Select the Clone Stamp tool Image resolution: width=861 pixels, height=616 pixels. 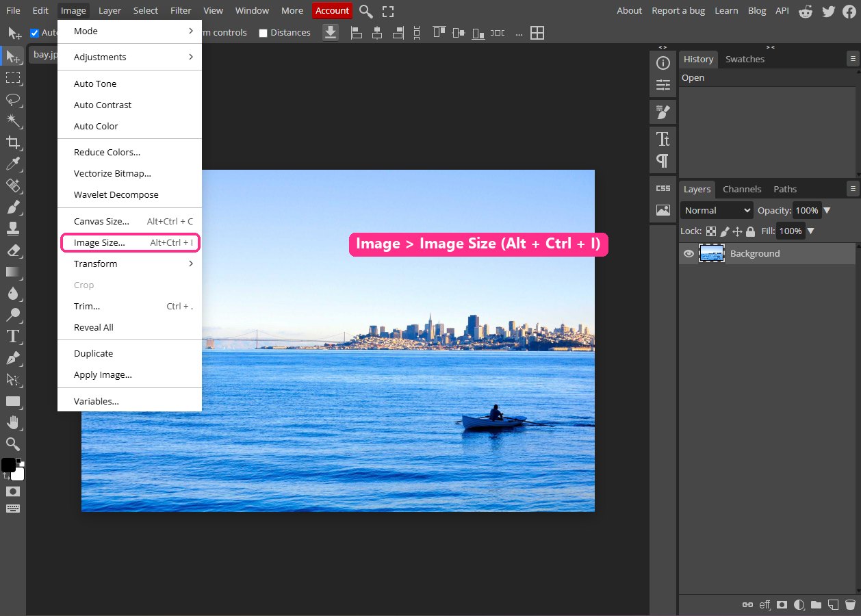point(13,229)
